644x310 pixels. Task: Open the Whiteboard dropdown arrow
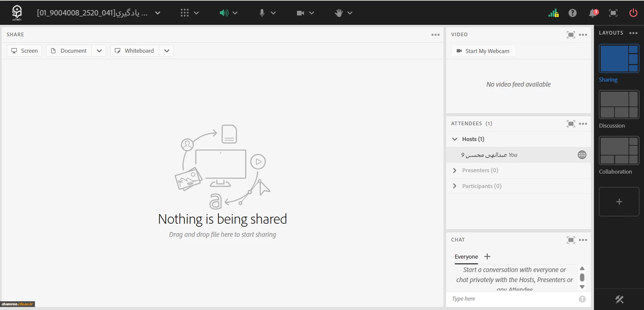tap(167, 51)
